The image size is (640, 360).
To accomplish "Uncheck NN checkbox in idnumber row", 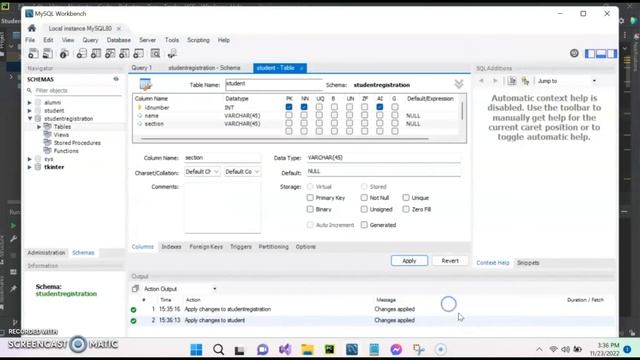I will point(304,107).
